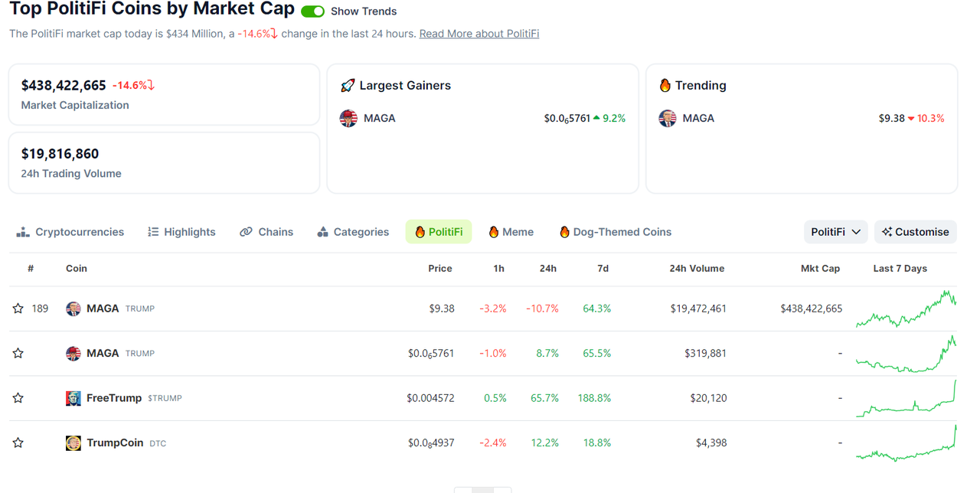Click MAGA icon in Largest Gainers card
This screenshot has height=493, width=980.
(x=348, y=119)
